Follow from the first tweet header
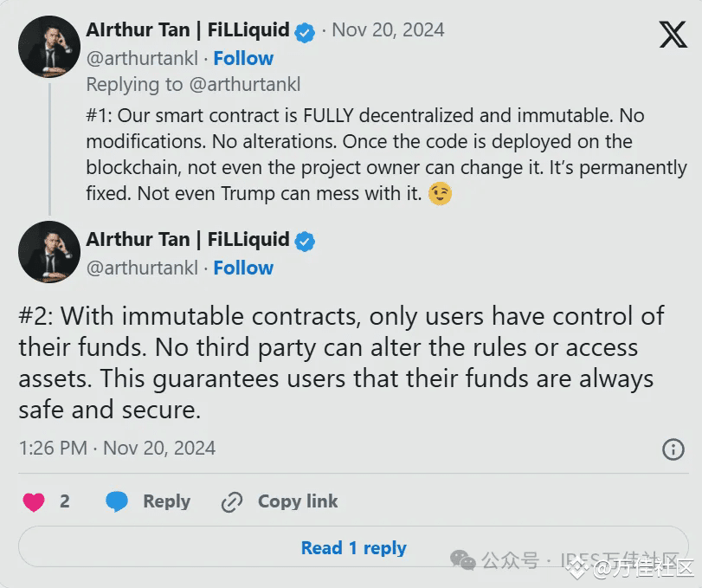Image resolution: width=702 pixels, height=588 pixels. point(243,58)
